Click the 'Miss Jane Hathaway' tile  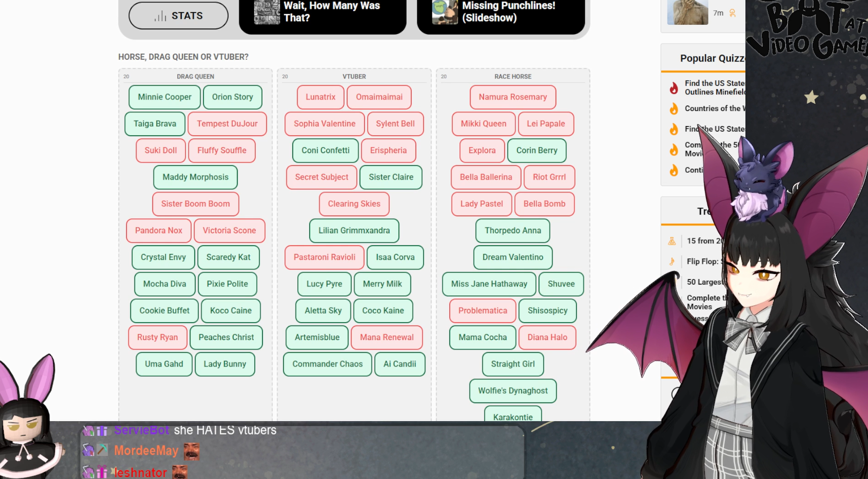pos(489,284)
